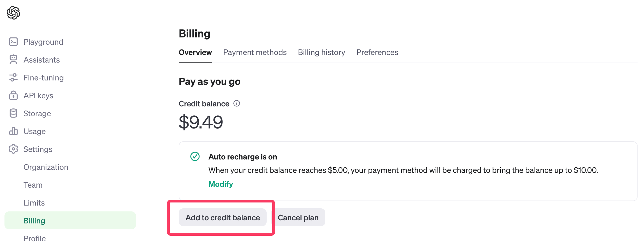This screenshot has width=644, height=248.
Task: Open the Team settings page
Action: [x=33, y=185]
